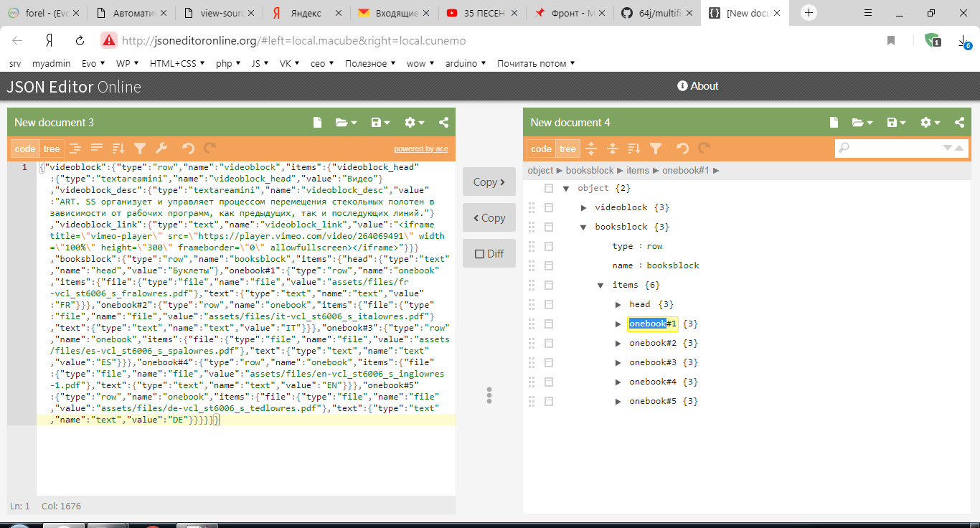Redo action in left editor
Screen dimensions: 980x528
[209, 148]
